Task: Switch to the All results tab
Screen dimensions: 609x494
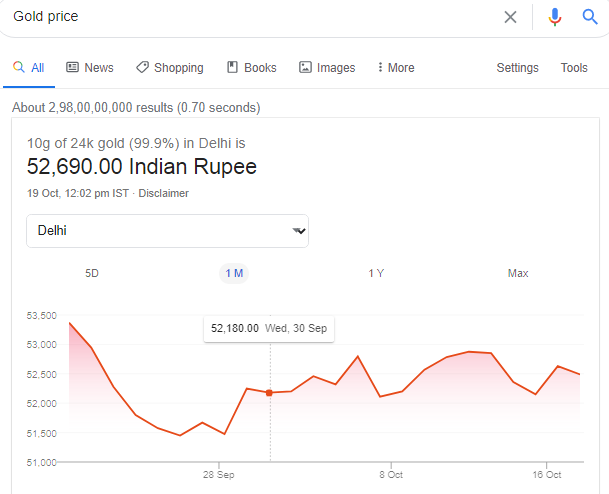Action: click(29, 68)
